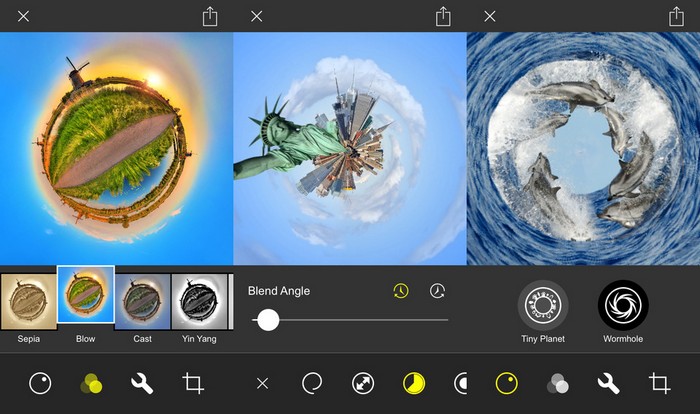Click the Cast filter label

coord(142,339)
